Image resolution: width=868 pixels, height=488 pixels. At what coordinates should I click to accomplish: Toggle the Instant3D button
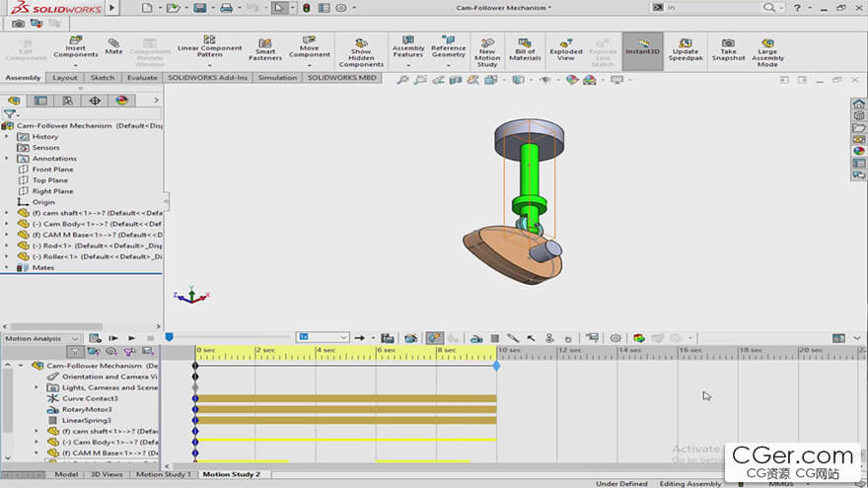click(x=642, y=51)
